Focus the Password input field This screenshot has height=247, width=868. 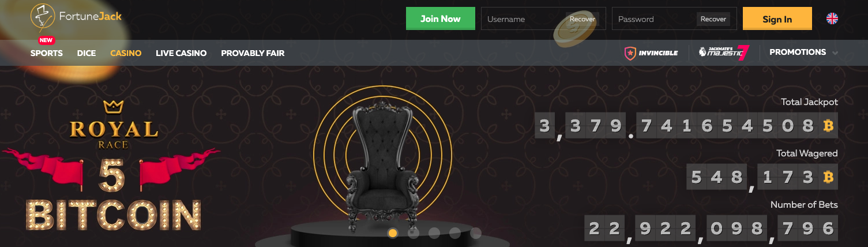coord(654,19)
